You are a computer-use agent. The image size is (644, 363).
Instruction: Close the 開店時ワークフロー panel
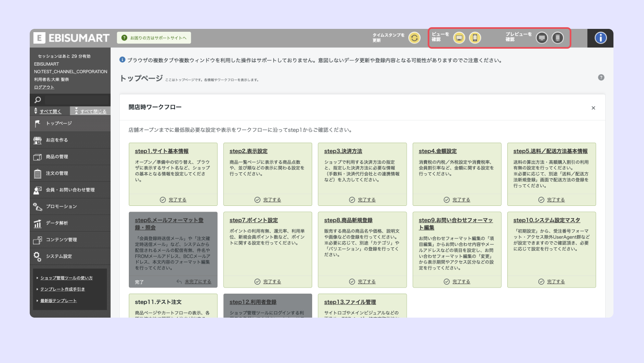tap(593, 108)
